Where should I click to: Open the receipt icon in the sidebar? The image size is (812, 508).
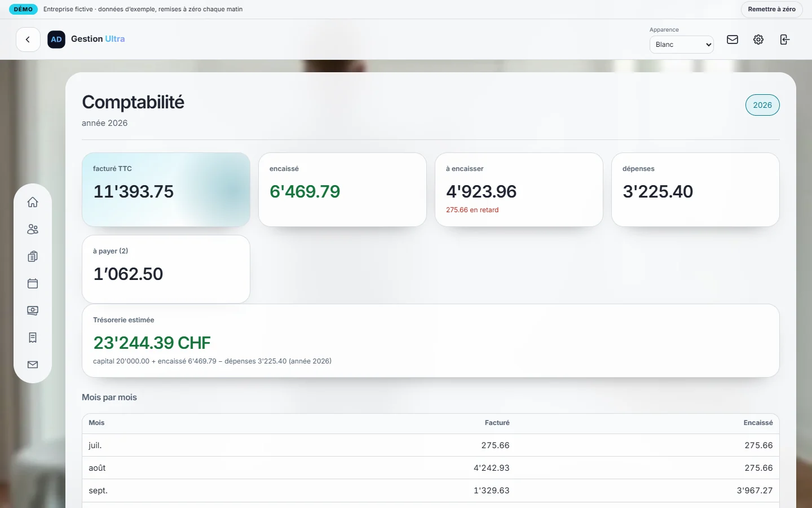click(33, 338)
